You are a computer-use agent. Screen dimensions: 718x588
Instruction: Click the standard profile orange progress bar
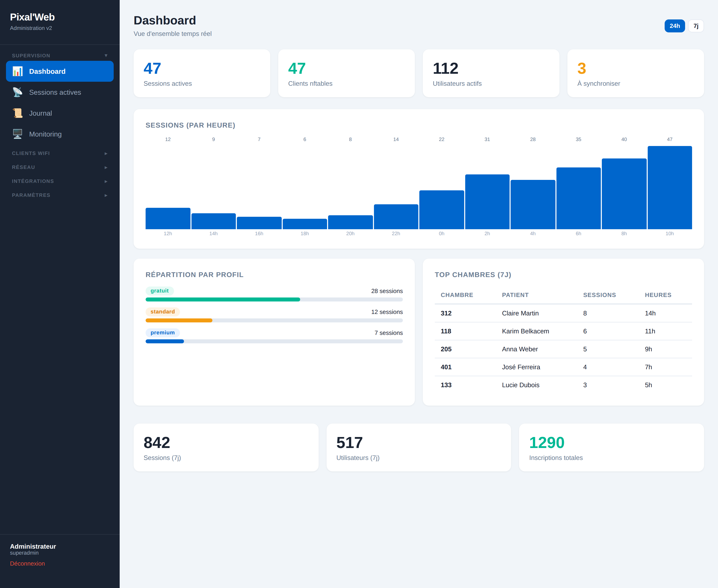pos(179,320)
